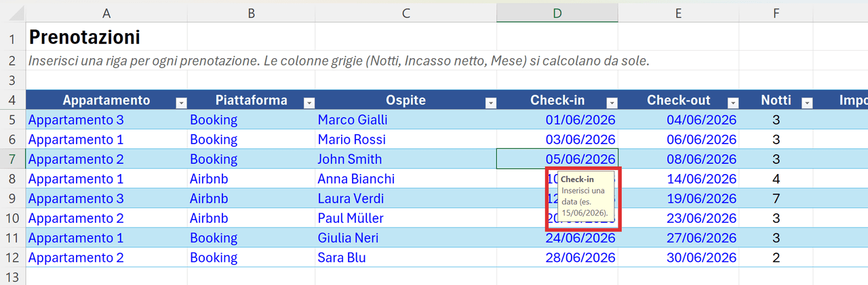Select column F header
The width and height of the screenshot is (868, 285).
(776, 13)
